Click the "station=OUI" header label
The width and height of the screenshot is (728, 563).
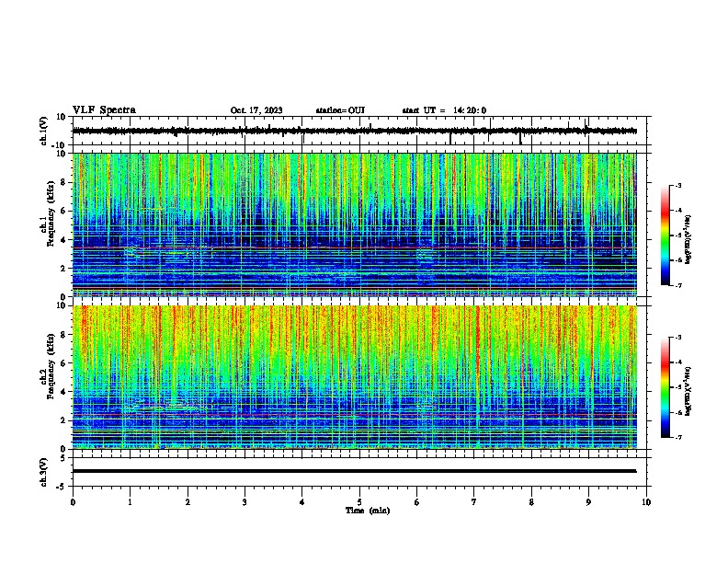[x=340, y=110]
